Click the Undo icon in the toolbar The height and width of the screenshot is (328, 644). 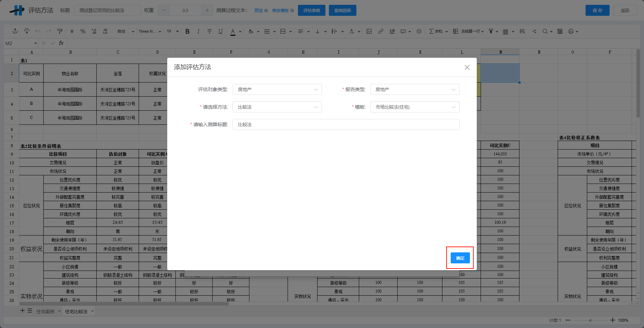pos(38,31)
